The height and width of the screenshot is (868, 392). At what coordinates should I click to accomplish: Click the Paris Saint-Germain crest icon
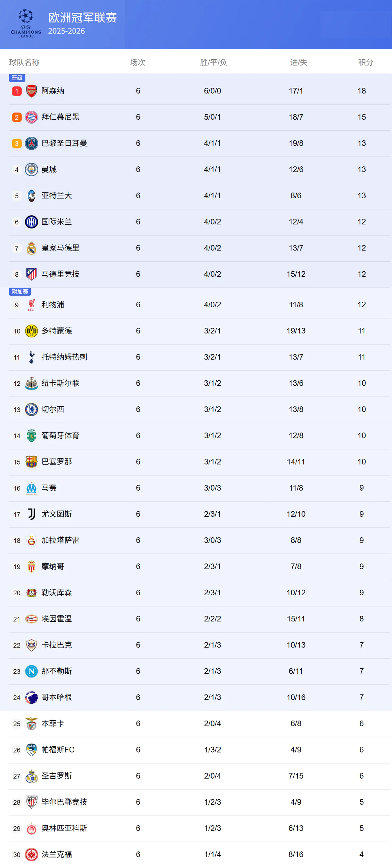click(31, 144)
